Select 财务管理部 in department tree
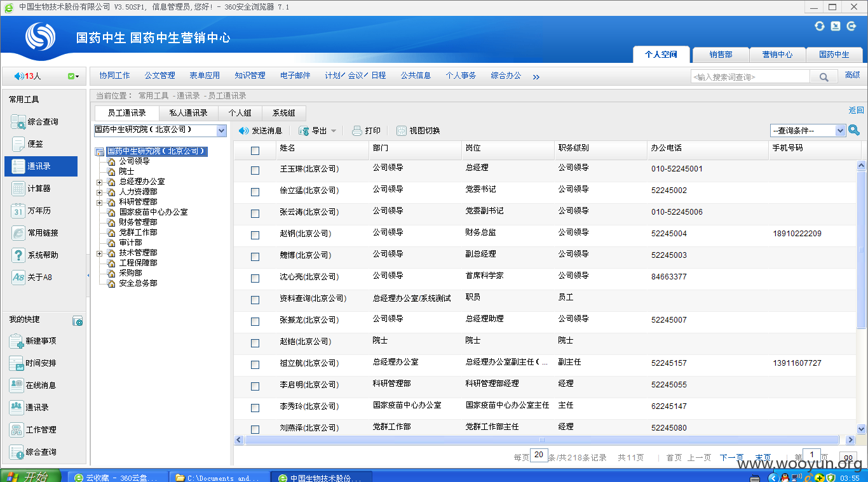This screenshot has height=482, width=868. [139, 222]
